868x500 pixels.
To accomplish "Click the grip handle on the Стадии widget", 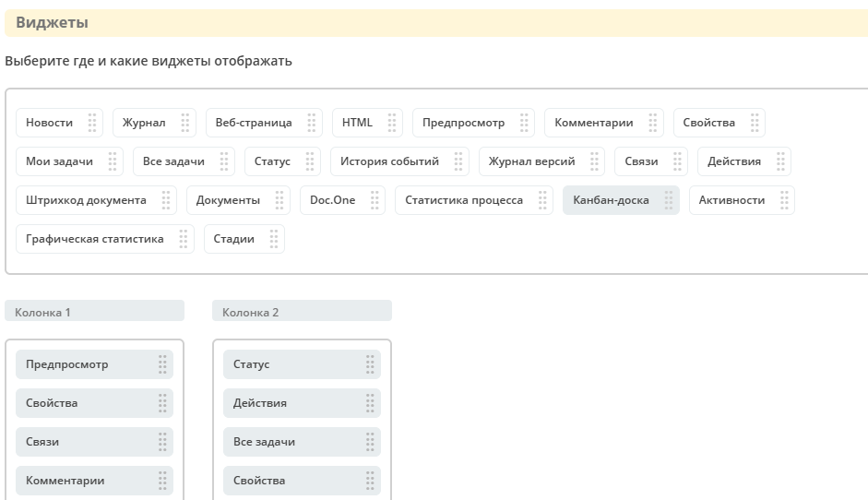I will [x=273, y=239].
